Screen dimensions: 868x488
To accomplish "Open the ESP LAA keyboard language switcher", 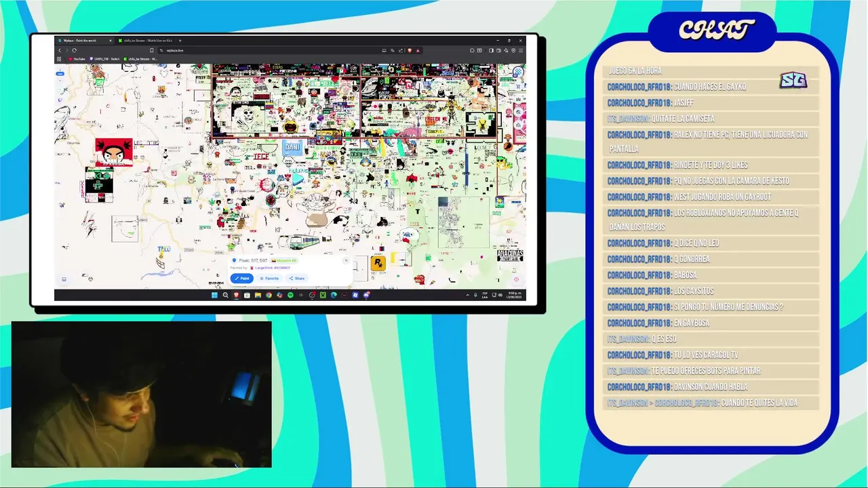I will click(485, 295).
